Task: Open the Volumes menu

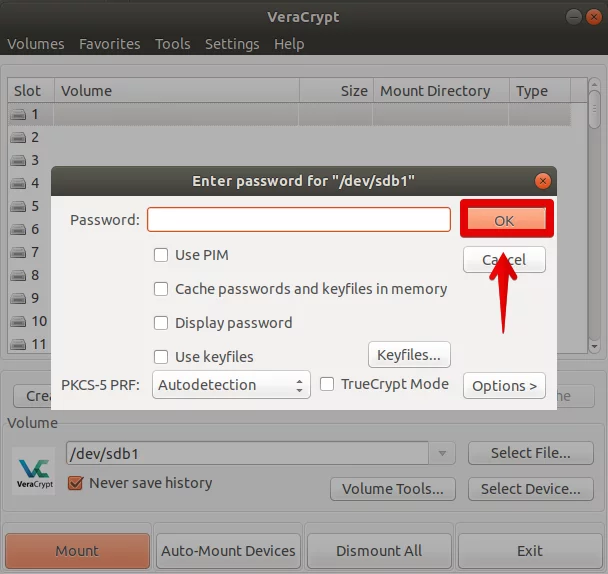Action: [x=36, y=44]
